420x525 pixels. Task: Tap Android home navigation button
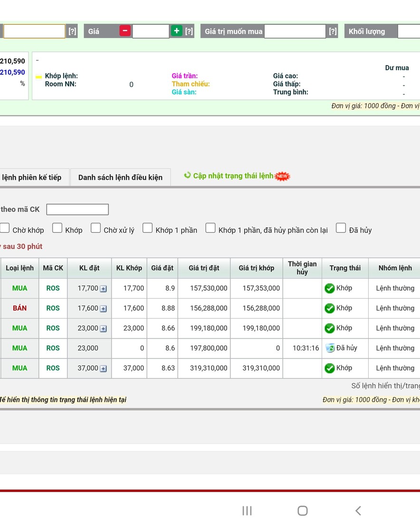[302, 511]
